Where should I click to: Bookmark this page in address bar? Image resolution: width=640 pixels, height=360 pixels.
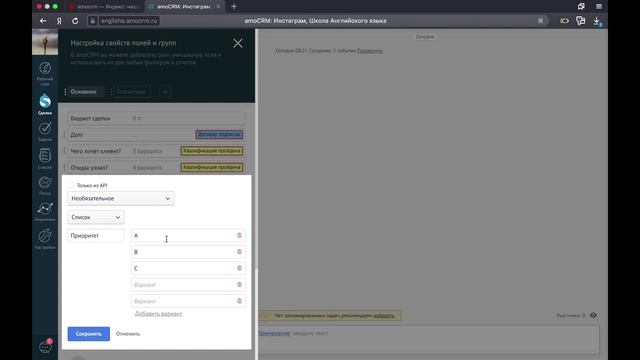[x=540, y=21]
